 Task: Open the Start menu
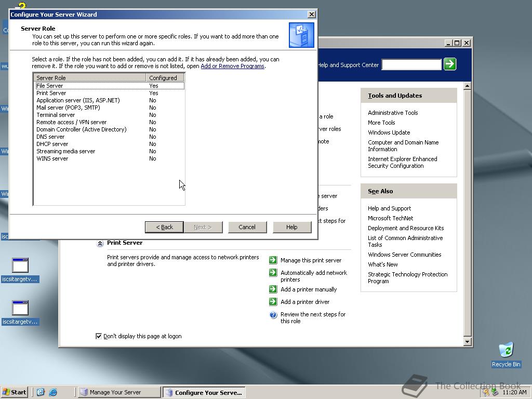(x=14, y=392)
